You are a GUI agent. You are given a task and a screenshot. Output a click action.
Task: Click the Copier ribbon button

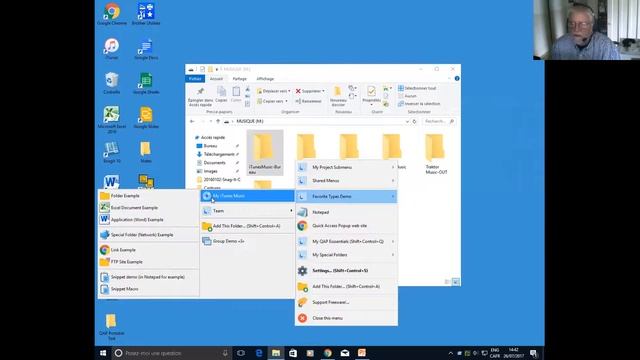pos(221,95)
